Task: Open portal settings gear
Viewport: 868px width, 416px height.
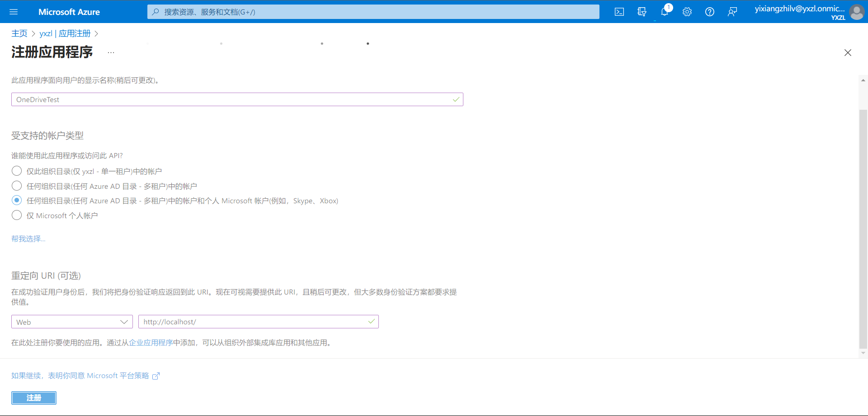Action: point(687,12)
